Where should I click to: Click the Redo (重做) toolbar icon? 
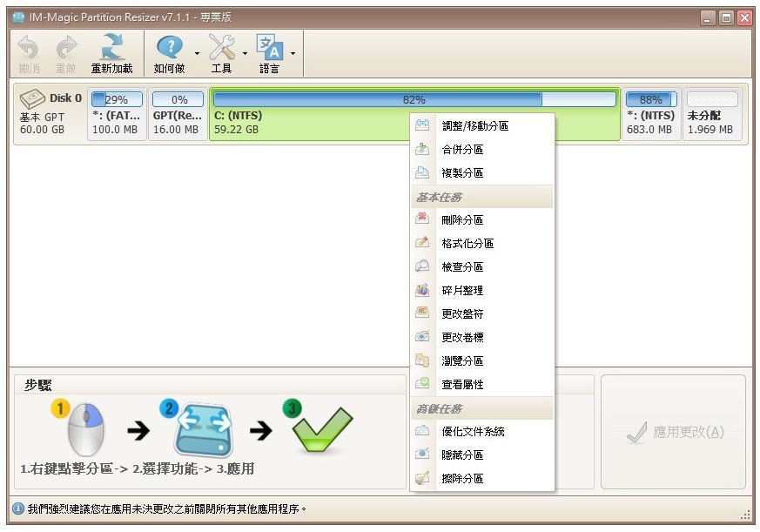[x=66, y=48]
